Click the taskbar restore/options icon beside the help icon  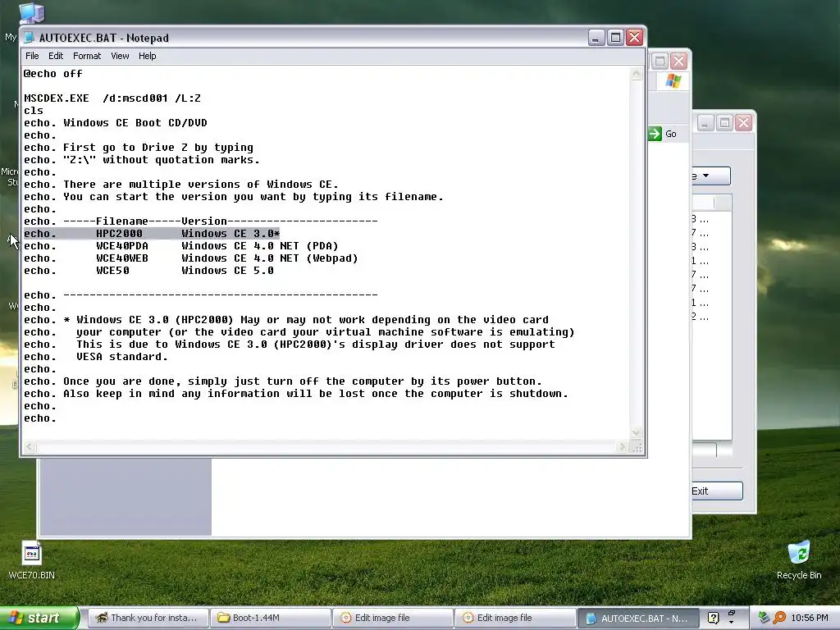732,614
